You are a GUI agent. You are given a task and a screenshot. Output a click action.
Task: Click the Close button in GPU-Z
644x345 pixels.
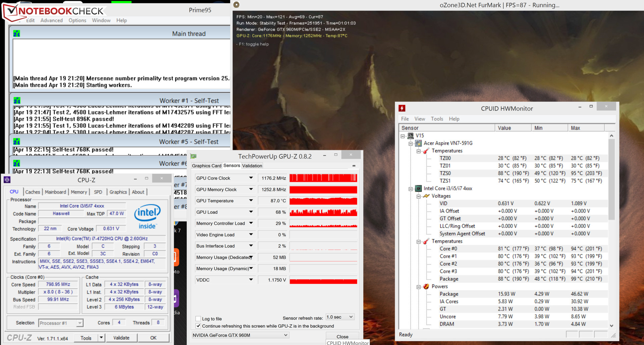click(342, 336)
